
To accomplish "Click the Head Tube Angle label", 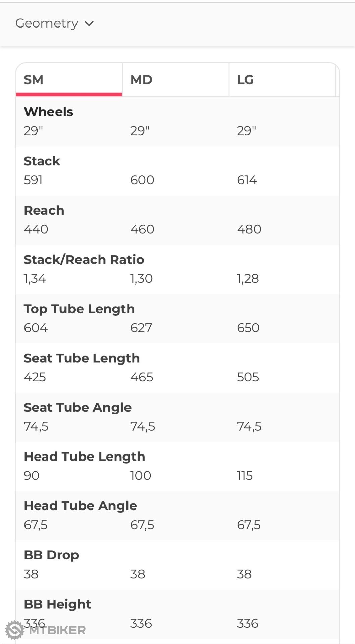I will coord(80,506).
